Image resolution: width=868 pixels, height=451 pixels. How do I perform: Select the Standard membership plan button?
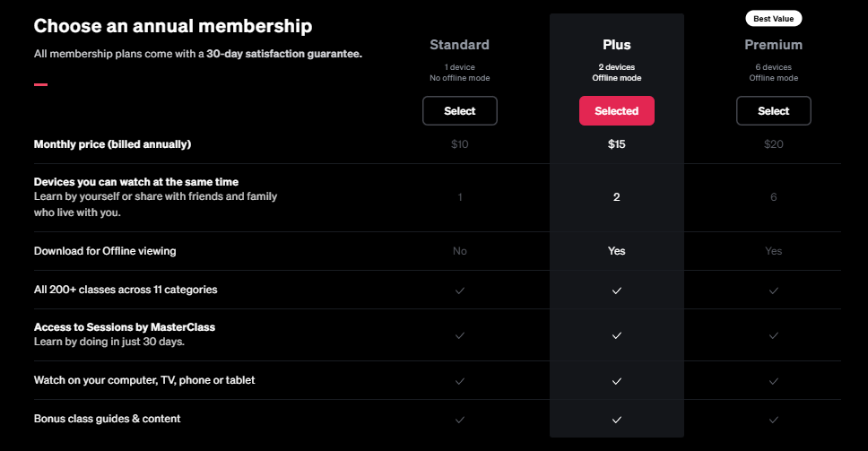point(459,111)
